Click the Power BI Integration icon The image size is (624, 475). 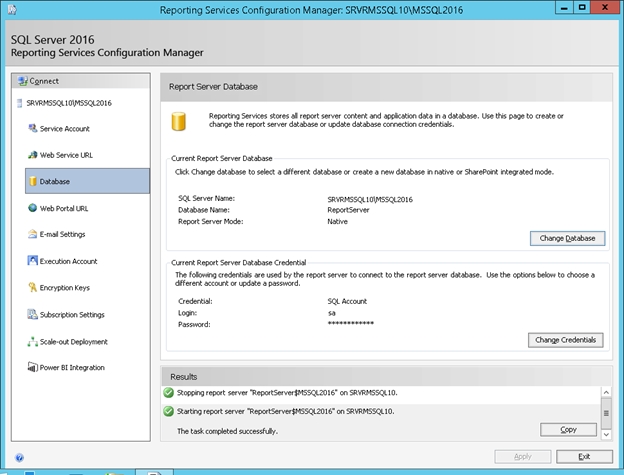(33, 367)
